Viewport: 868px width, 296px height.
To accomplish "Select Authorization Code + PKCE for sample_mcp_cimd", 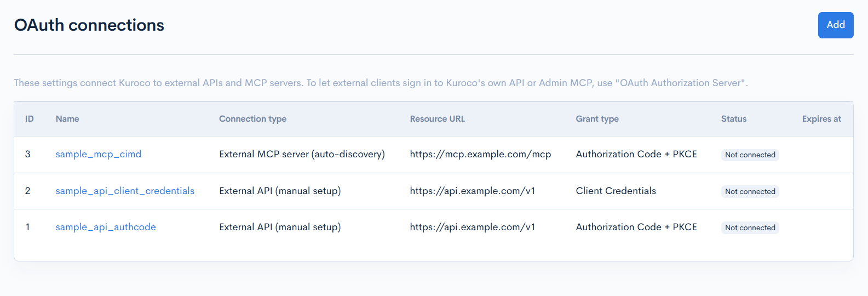I will pyautogui.click(x=636, y=154).
